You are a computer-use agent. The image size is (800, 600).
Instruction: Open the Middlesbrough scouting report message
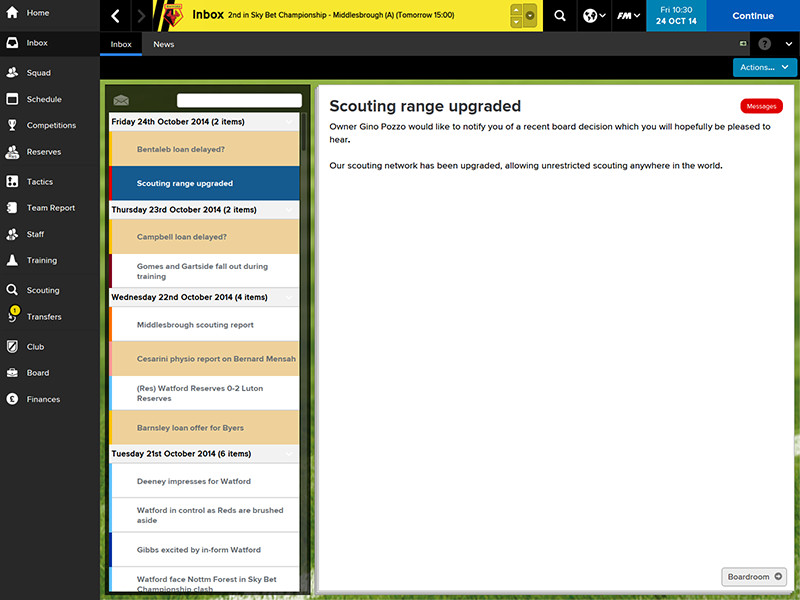click(x=195, y=325)
